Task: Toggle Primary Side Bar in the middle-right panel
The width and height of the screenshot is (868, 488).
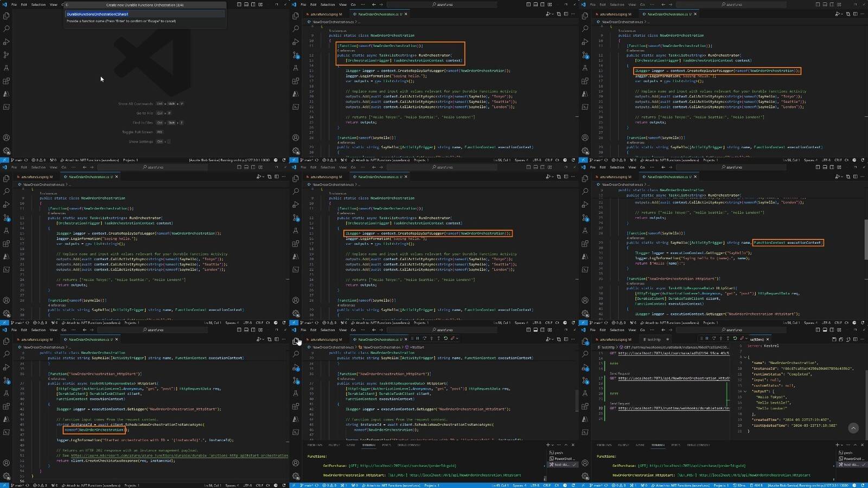Action: (818, 167)
